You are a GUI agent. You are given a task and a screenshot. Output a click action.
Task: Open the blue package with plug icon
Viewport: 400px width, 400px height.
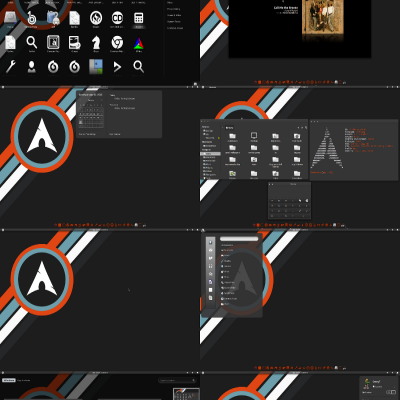click(x=53, y=18)
